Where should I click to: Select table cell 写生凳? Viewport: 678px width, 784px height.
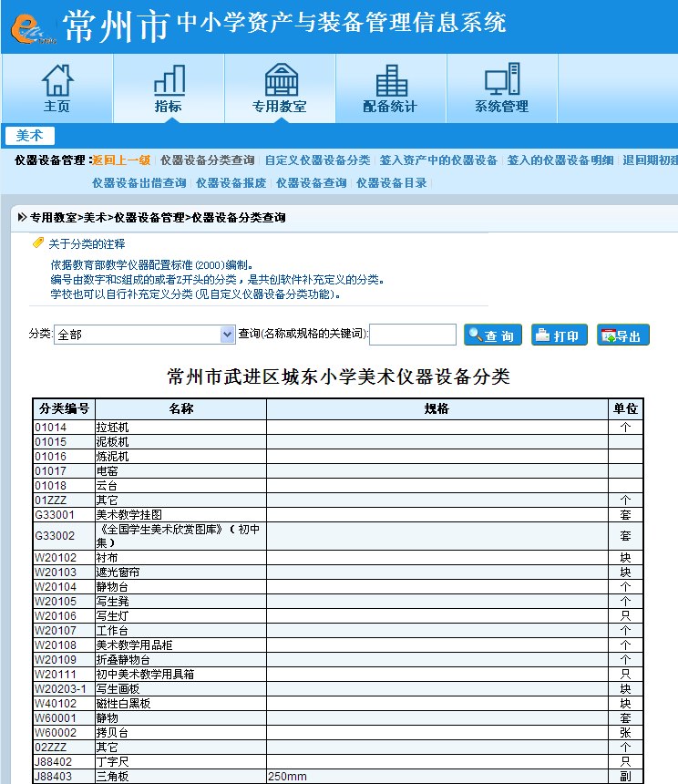tap(180, 601)
